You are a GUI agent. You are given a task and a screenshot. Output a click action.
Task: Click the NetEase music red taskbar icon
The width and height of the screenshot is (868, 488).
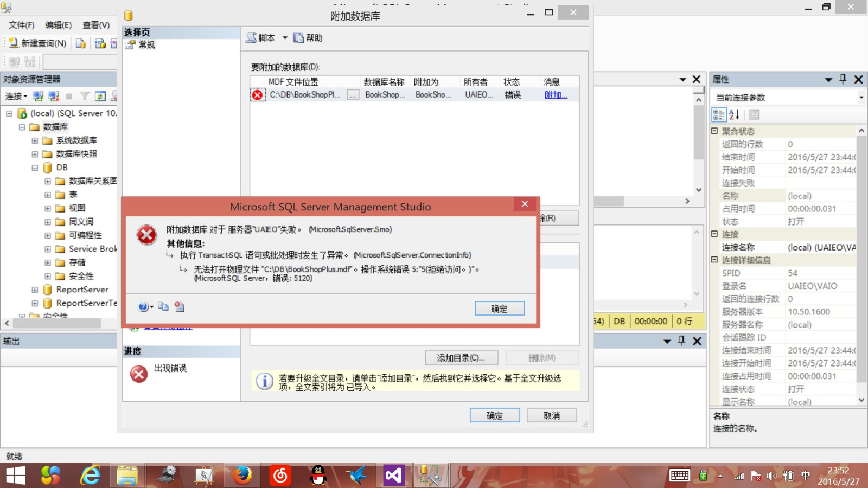(280, 476)
